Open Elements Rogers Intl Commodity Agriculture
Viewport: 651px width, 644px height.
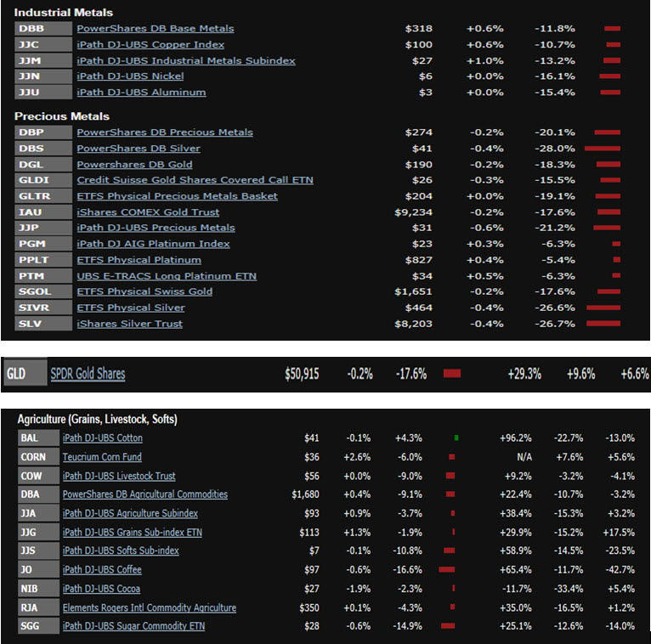[149, 607]
